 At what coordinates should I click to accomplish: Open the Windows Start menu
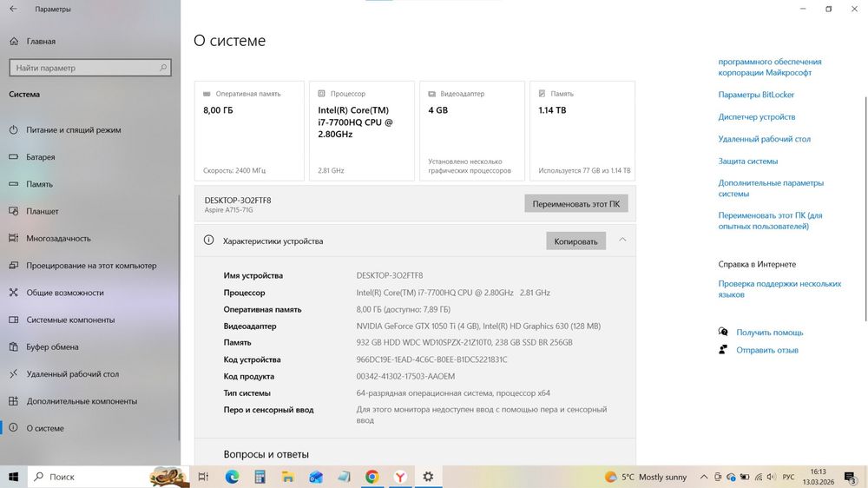coord(13,477)
